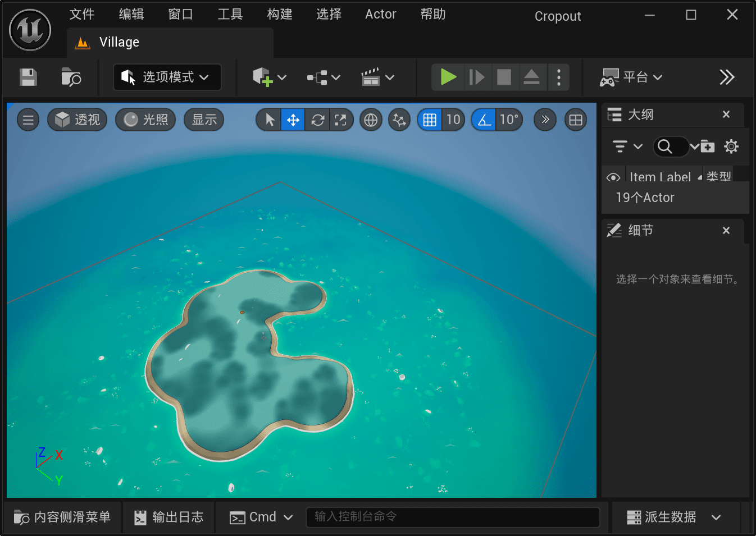Image resolution: width=756 pixels, height=536 pixels.
Task: Open the Cmd console type dropdown
Action: tap(262, 517)
